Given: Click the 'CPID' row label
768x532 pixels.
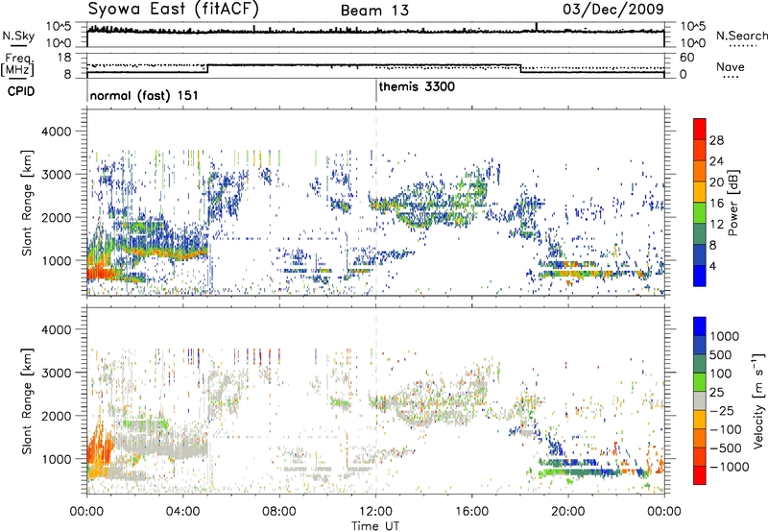Looking at the screenshot, I should point(21,91).
